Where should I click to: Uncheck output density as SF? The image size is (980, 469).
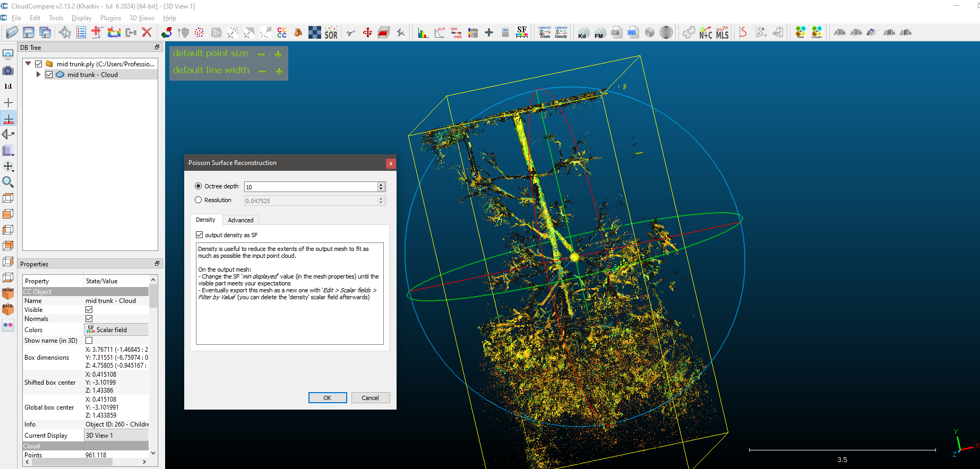[x=200, y=235]
